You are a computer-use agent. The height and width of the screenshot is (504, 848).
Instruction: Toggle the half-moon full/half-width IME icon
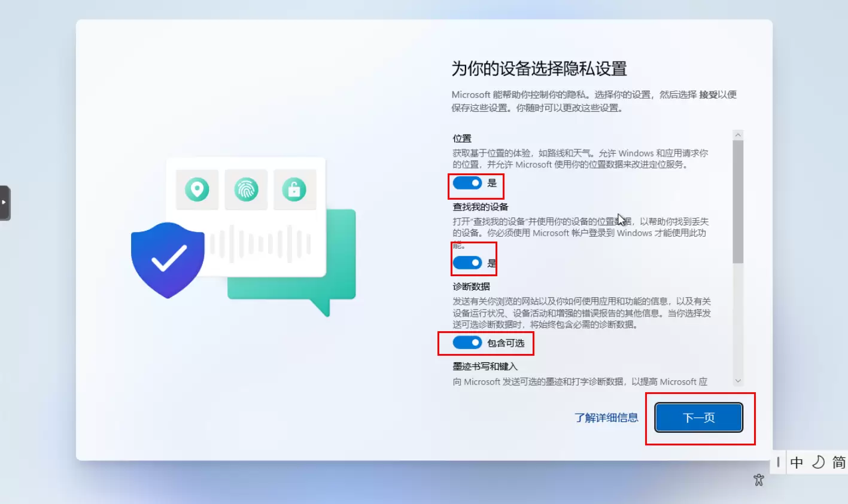818,462
